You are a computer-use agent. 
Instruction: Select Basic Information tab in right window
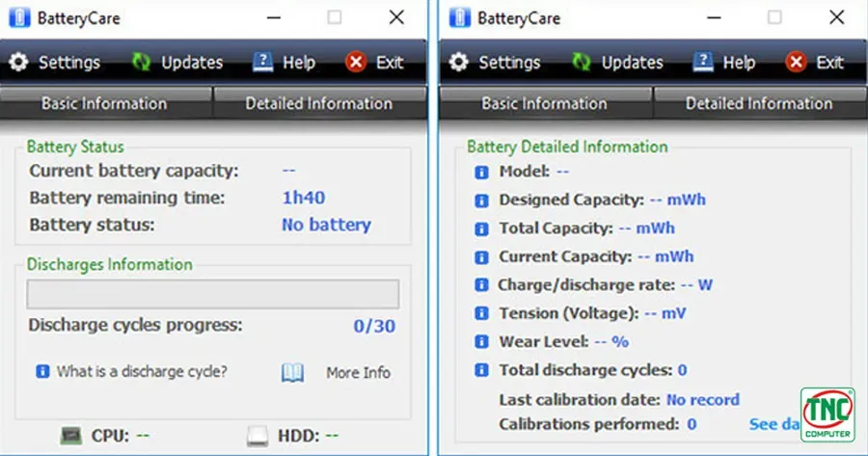545,104
